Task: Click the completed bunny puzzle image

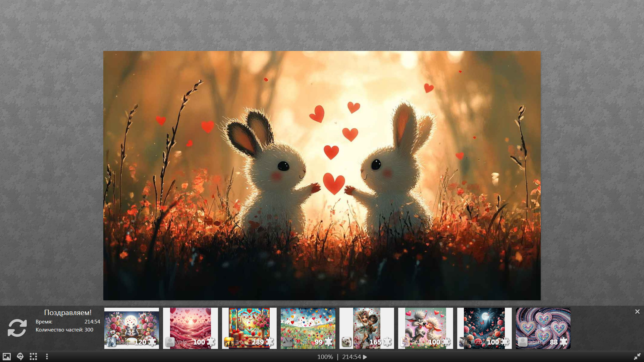Action: tap(322, 175)
